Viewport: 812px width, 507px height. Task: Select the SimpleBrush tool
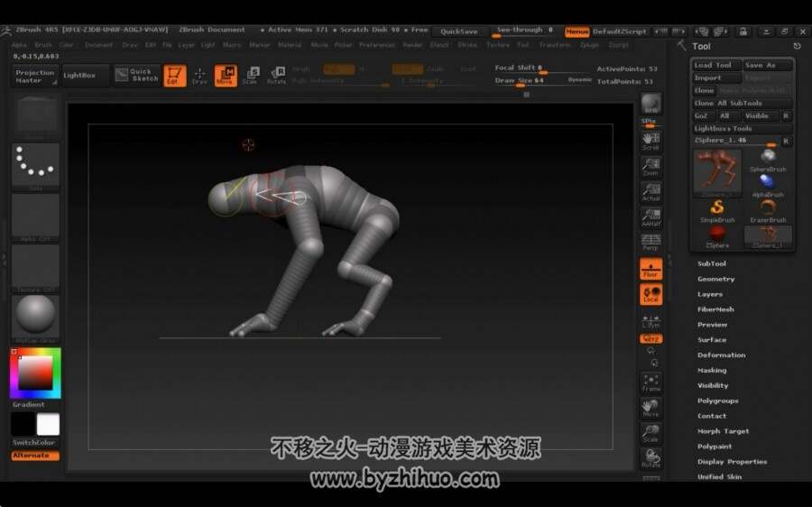coord(717,211)
